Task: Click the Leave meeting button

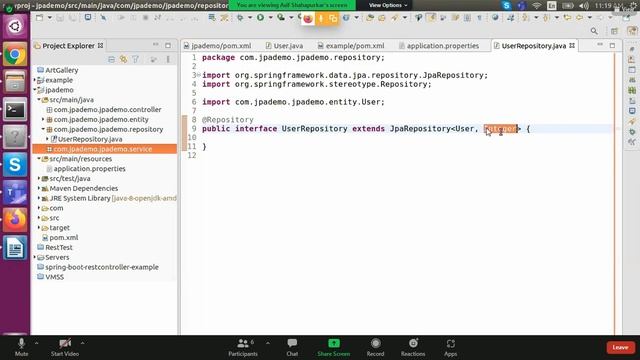Action: click(620, 347)
